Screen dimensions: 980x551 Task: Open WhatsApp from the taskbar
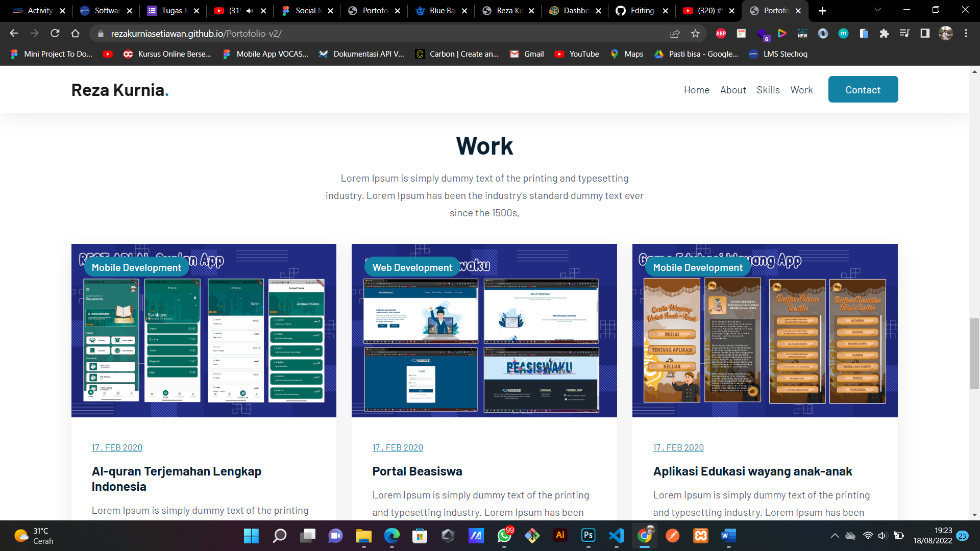pyautogui.click(x=504, y=536)
